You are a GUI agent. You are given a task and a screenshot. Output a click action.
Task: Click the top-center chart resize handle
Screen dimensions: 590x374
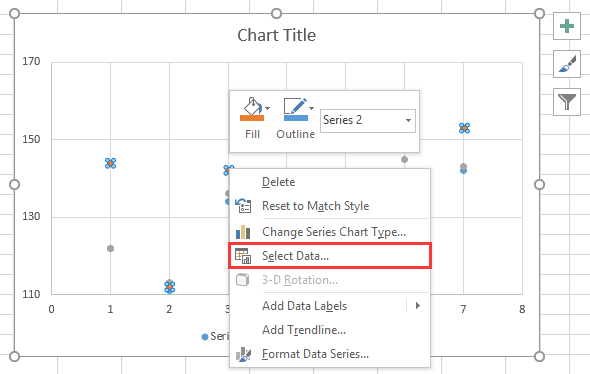[x=277, y=14]
